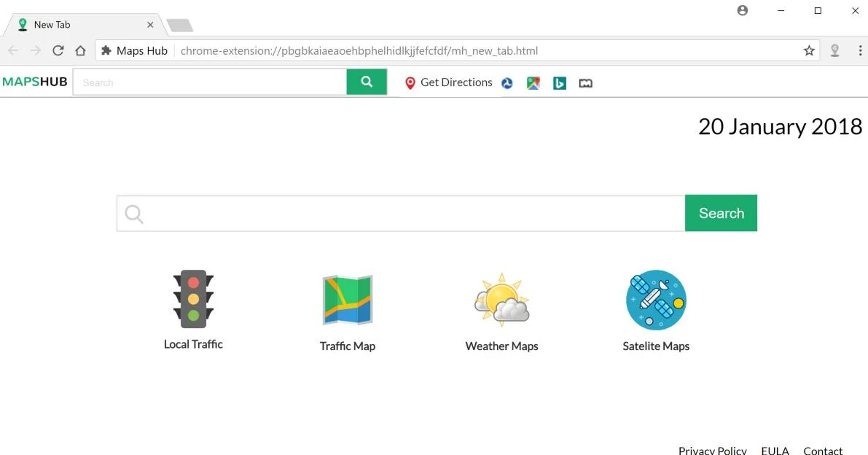This screenshot has width=868, height=455.
Task: Bookmark this page with the star icon
Action: [809, 51]
